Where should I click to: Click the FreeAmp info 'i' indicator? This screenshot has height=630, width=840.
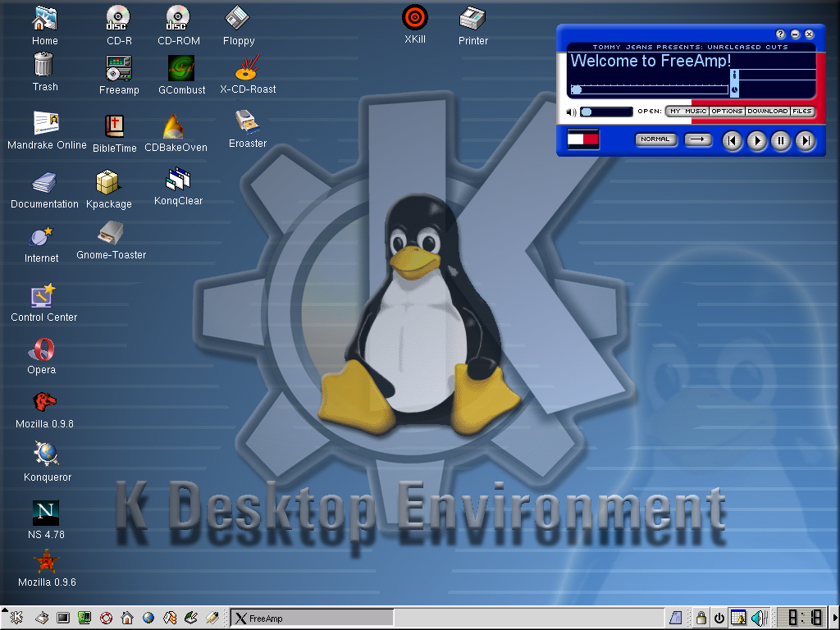734,75
